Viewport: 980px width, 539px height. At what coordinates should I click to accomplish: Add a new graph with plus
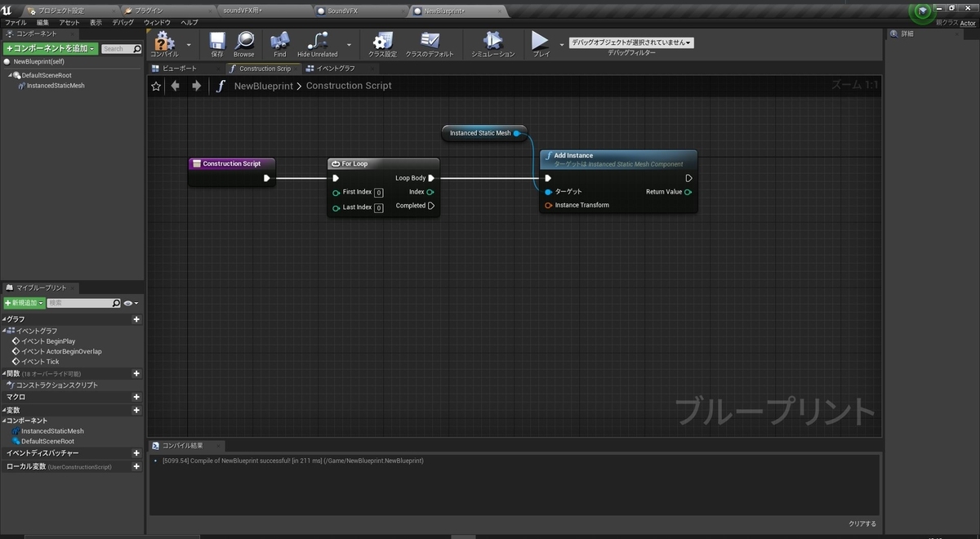[x=136, y=319]
